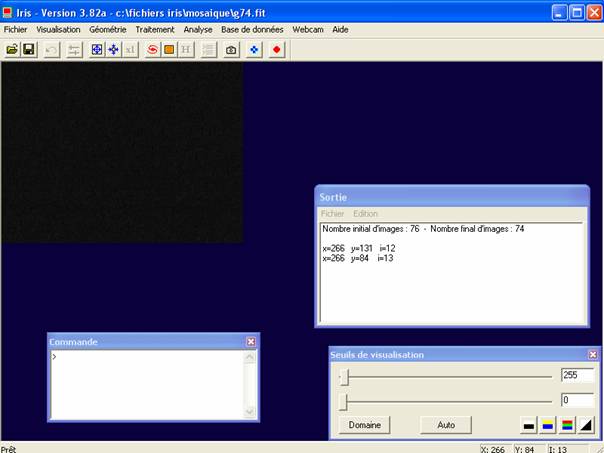Click the zoom-in icon with boxed arrows
The image size is (604, 453).
(x=97, y=49)
